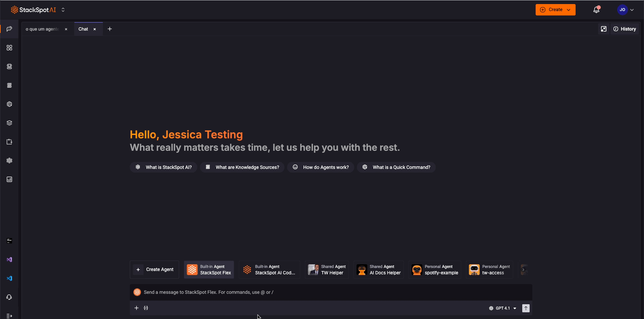Expand the orange Create dropdown
This screenshot has height=319, width=644.
pyautogui.click(x=555, y=10)
